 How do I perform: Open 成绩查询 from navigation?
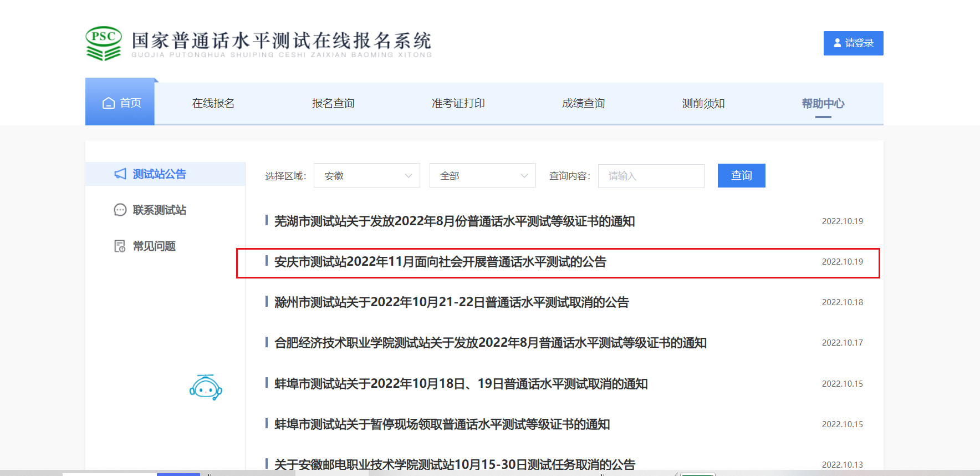click(583, 104)
